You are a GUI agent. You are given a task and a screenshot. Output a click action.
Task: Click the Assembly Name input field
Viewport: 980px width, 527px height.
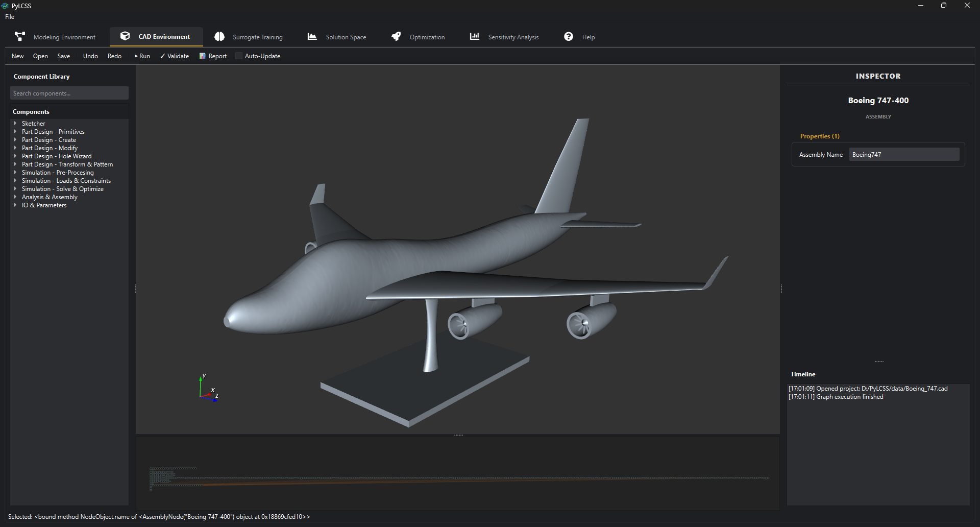(904, 155)
